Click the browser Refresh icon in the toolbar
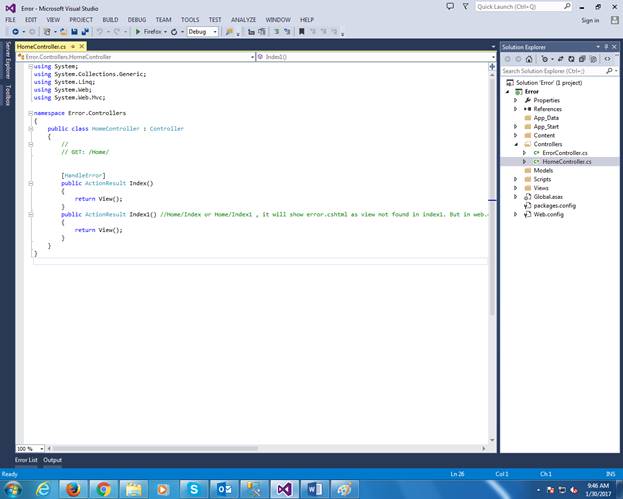 [174, 32]
